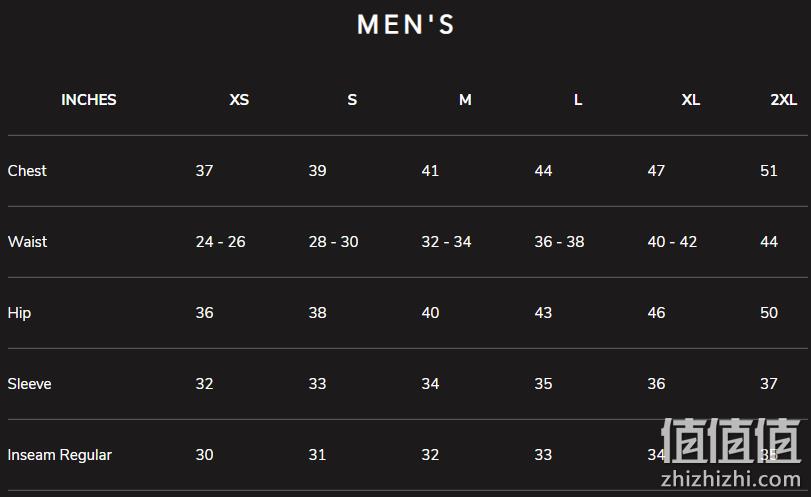Click the zhizhizhi.com watermark logo
The width and height of the screenshot is (811, 497).
(731, 453)
